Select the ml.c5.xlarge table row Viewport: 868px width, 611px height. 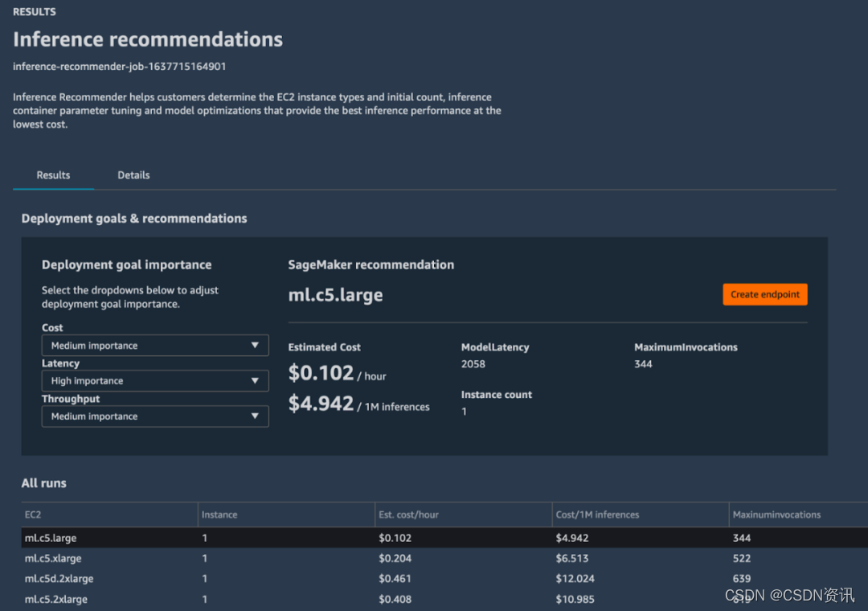pos(444,559)
